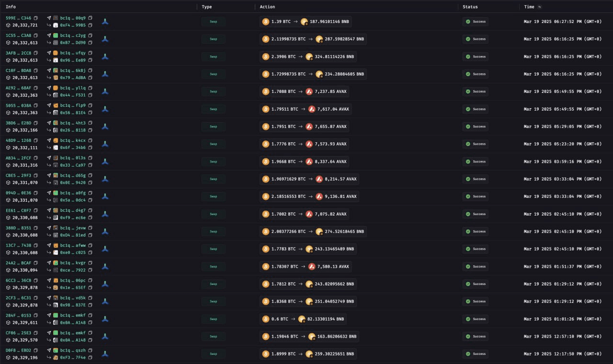Click the blue protocol icon in the D0F8…EBD2 row
Image resolution: width=613 pixels, height=364 pixels.
coord(105,354)
